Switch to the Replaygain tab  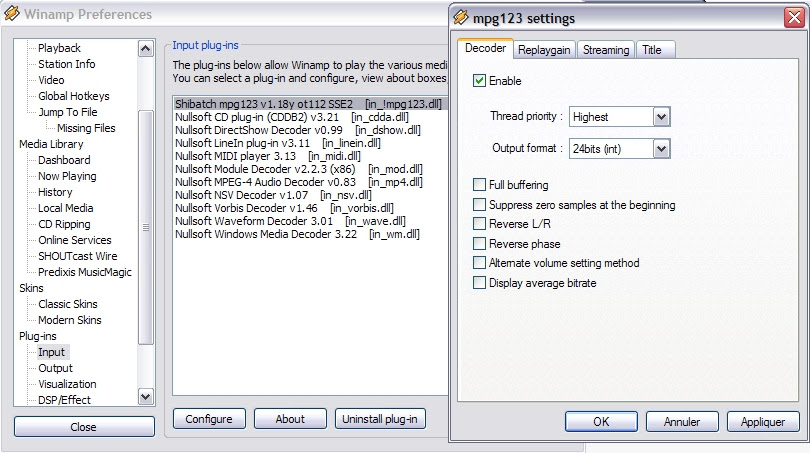(x=544, y=50)
